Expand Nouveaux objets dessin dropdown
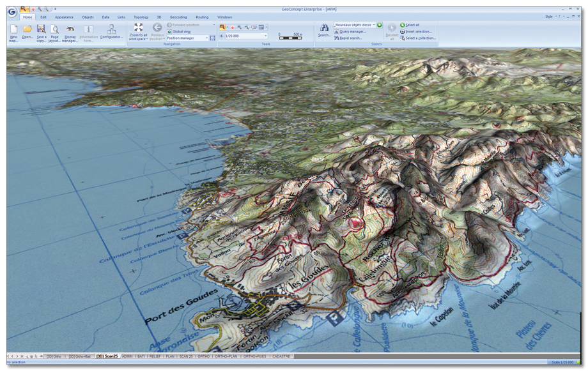588x371 pixels. [x=374, y=25]
